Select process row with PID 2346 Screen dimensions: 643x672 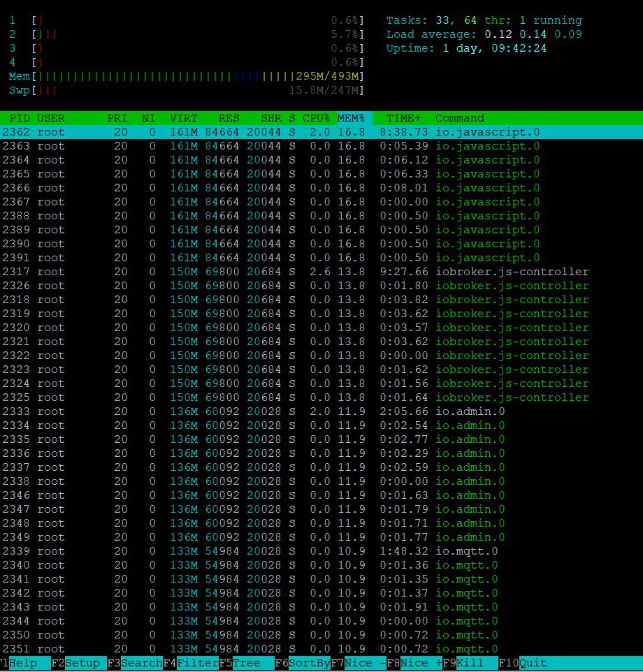[x=321, y=495]
